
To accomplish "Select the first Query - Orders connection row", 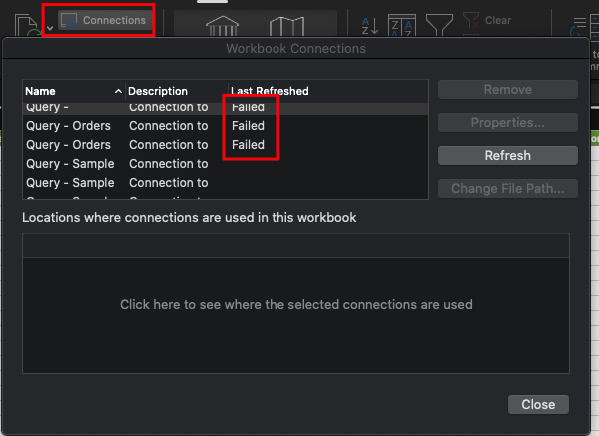I will pyautogui.click(x=225, y=126).
